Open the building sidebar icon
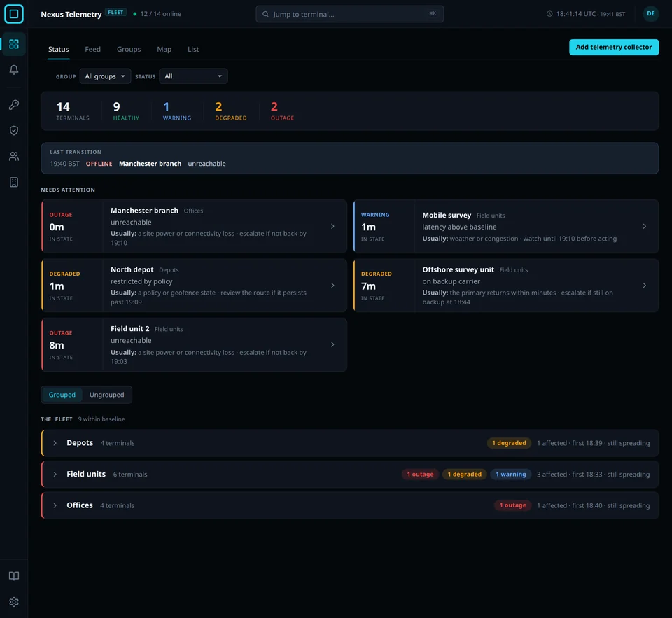Image resolution: width=672 pixels, height=618 pixels. click(x=14, y=182)
